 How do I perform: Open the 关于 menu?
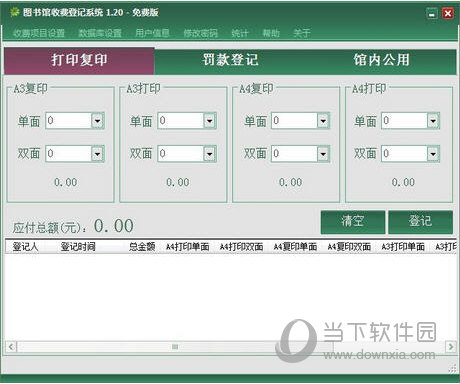point(302,33)
